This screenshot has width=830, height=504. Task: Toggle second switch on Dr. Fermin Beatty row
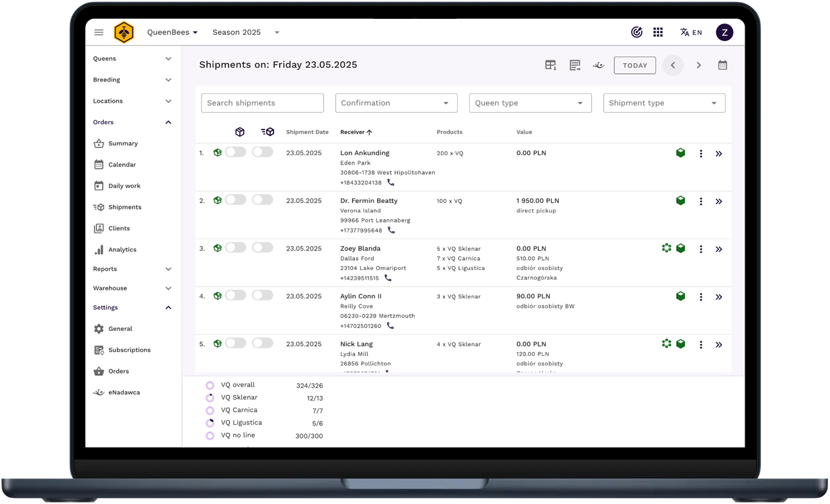pos(262,200)
